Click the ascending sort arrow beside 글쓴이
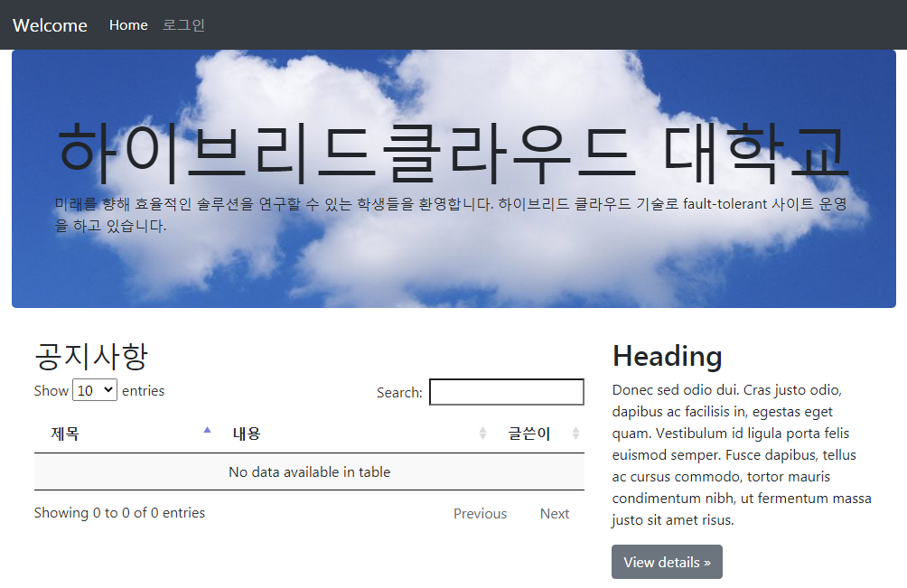This screenshot has height=588, width=907. [575, 429]
